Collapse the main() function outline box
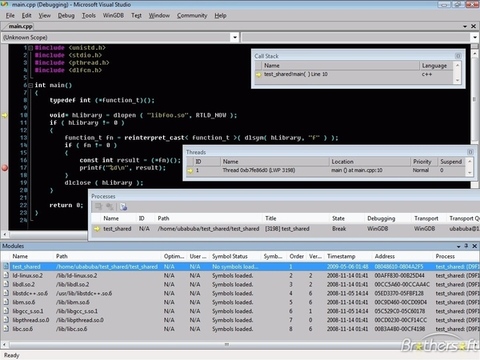480x360 pixels. tap(30, 85)
